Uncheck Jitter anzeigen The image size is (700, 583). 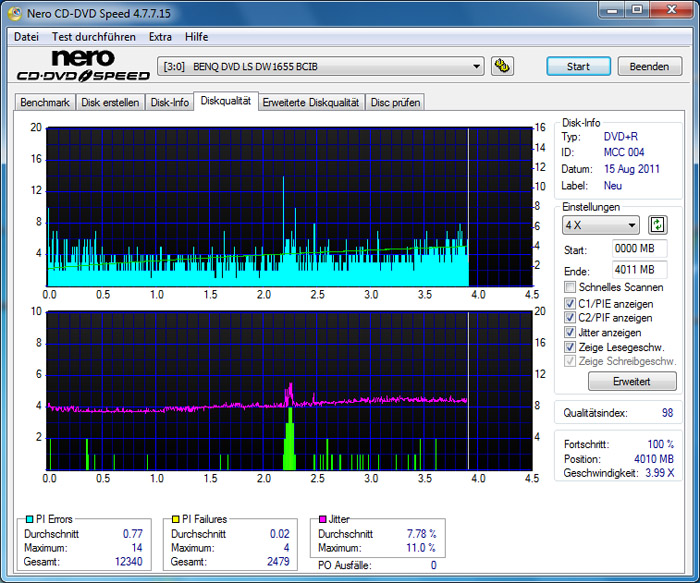(x=570, y=333)
